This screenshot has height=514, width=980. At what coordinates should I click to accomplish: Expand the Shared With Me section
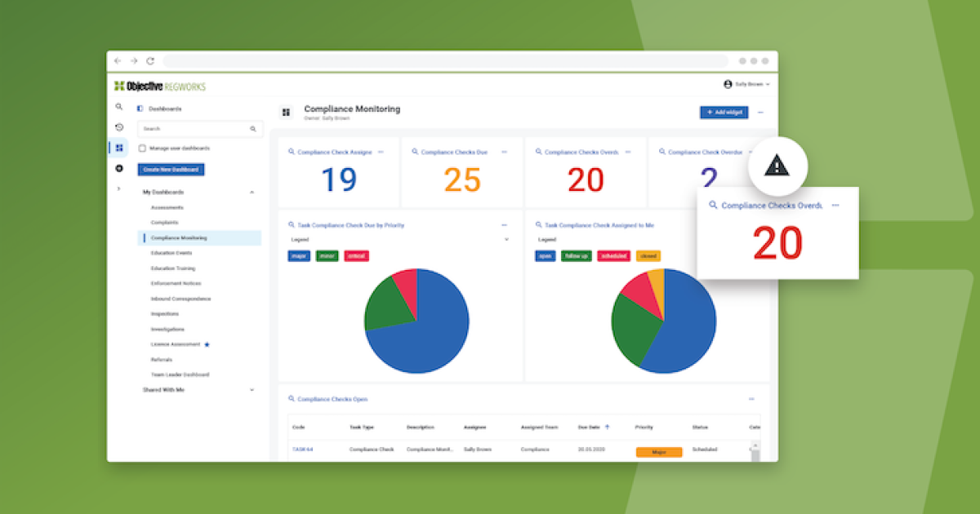coord(252,390)
